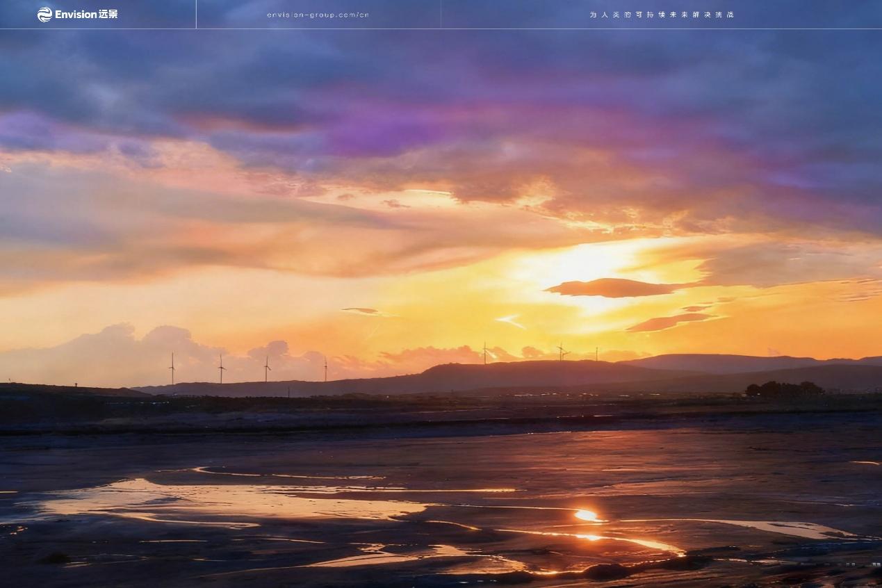Click the second wind turbine from the left

click(x=221, y=369)
